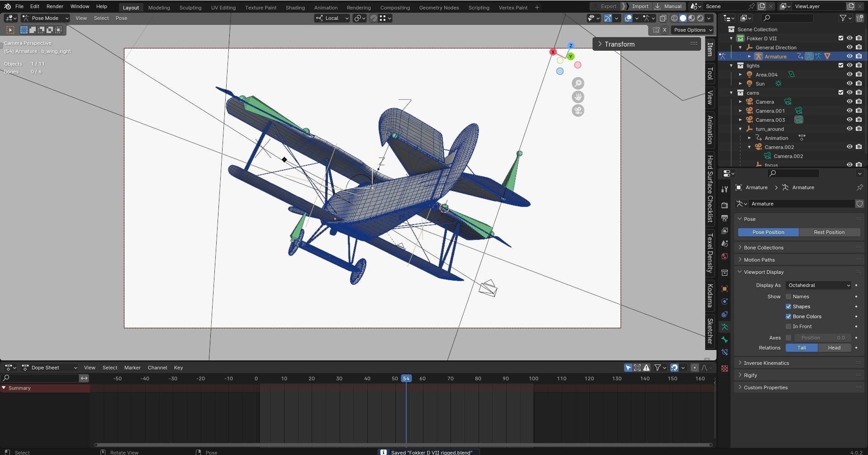868x455 pixels.
Task: Switch to the Sculpting workspace tab
Action: click(x=190, y=8)
